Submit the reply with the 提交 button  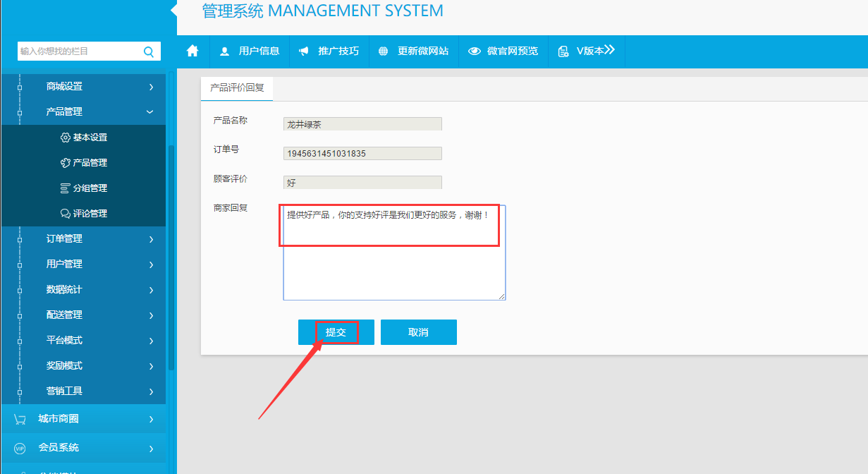[336, 332]
